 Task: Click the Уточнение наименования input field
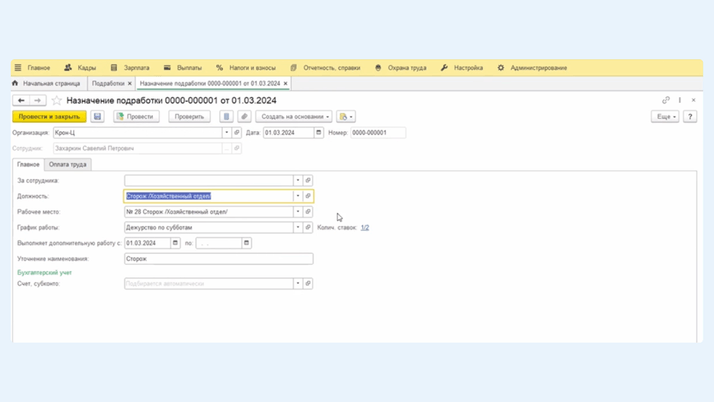tap(218, 259)
